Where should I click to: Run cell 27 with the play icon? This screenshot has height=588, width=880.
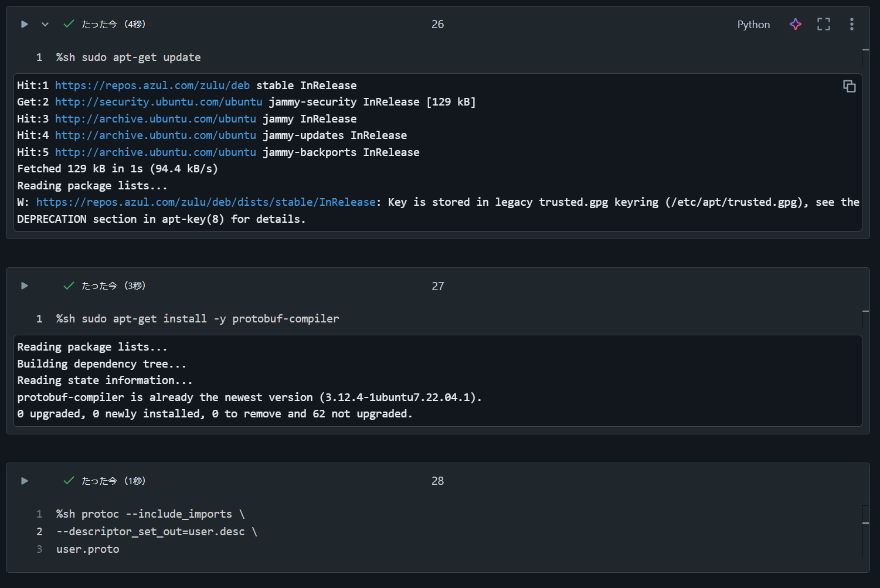pyautogui.click(x=25, y=285)
